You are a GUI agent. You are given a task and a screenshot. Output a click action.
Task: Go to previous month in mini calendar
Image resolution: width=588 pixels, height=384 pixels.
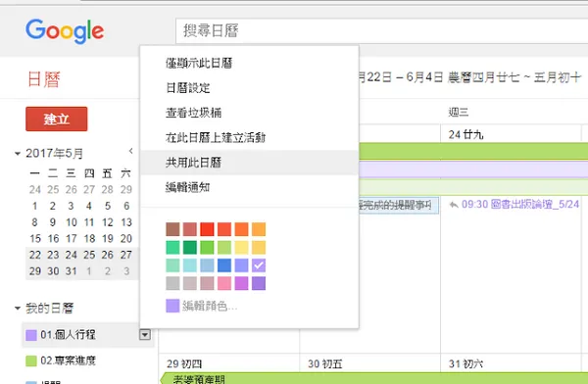pos(131,151)
